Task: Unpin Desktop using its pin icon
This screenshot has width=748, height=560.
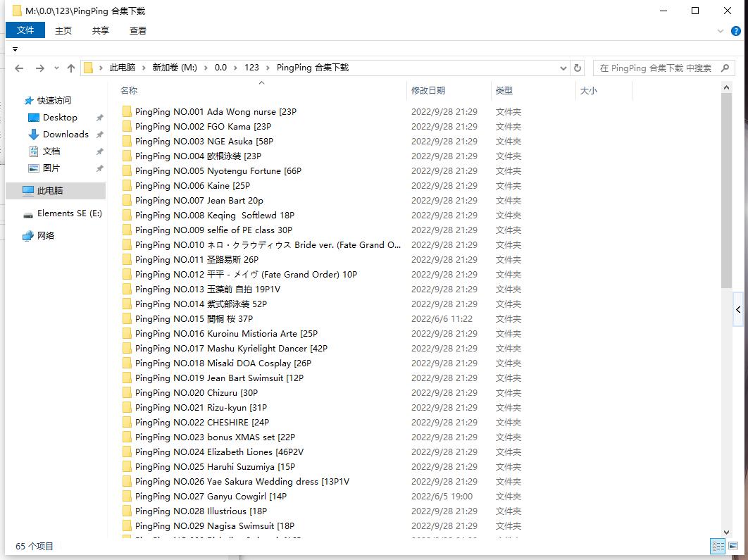Action: pyautogui.click(x=100, y=118)
